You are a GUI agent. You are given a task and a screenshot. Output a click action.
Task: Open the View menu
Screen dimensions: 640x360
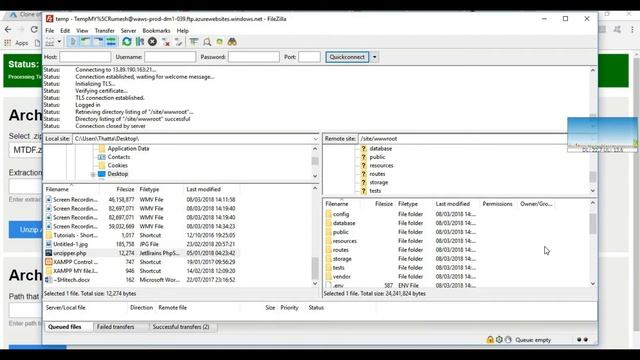[x=82, y=31]
